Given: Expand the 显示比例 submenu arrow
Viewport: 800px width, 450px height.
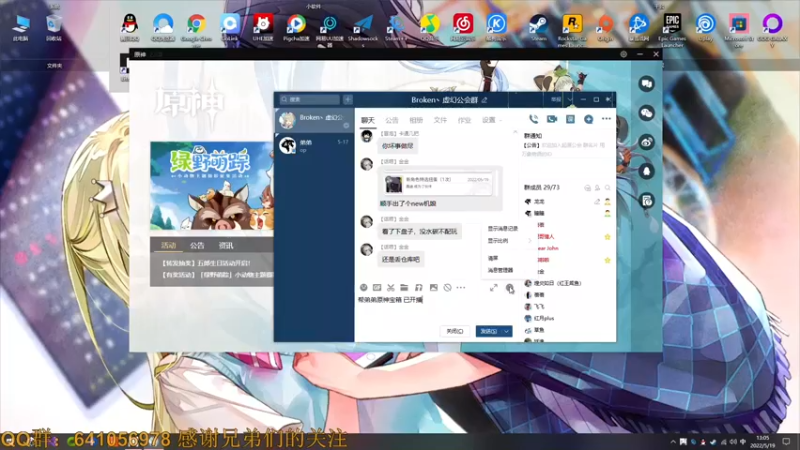Looking at the screenshot, I should click(x=529, y=241).
